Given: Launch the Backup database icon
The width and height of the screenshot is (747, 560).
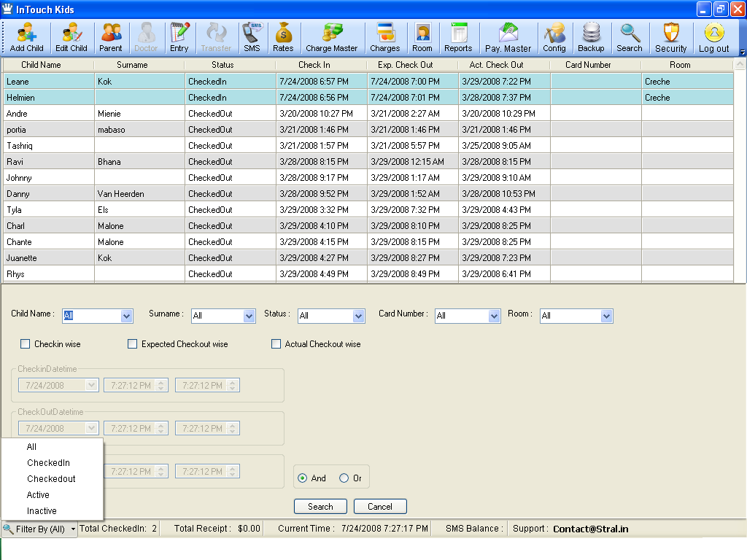Looking at the screenshot, I should pyautogui.click(x=591, y=37).
